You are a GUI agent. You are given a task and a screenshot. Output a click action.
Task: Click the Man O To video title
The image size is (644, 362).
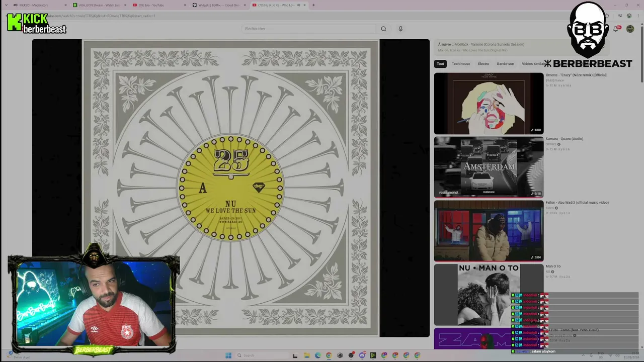pos(553,266)
